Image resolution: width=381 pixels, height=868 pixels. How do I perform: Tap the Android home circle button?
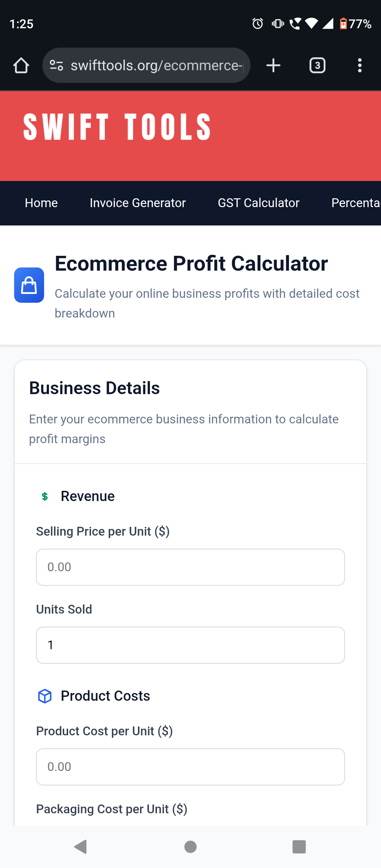click(x=190, y=847)
